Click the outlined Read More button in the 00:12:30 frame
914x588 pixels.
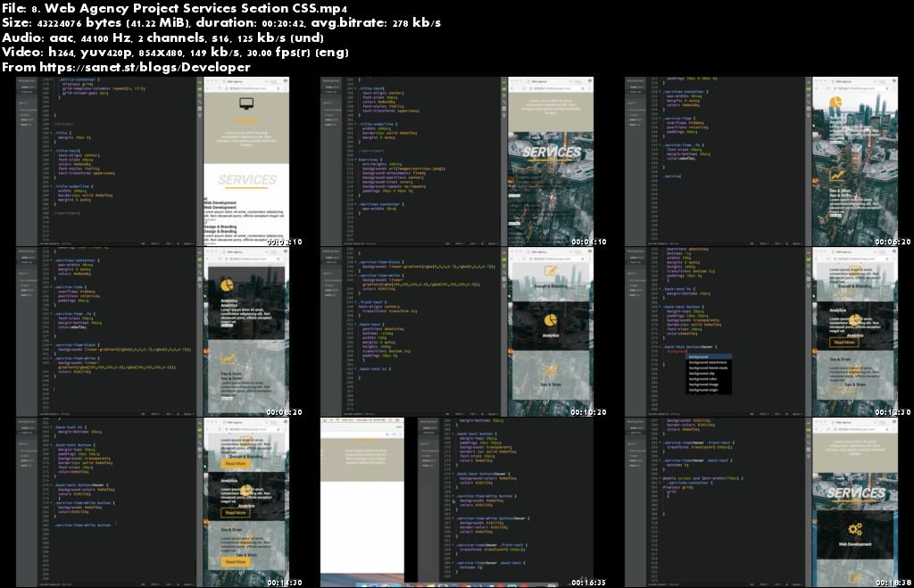[844, 343]
